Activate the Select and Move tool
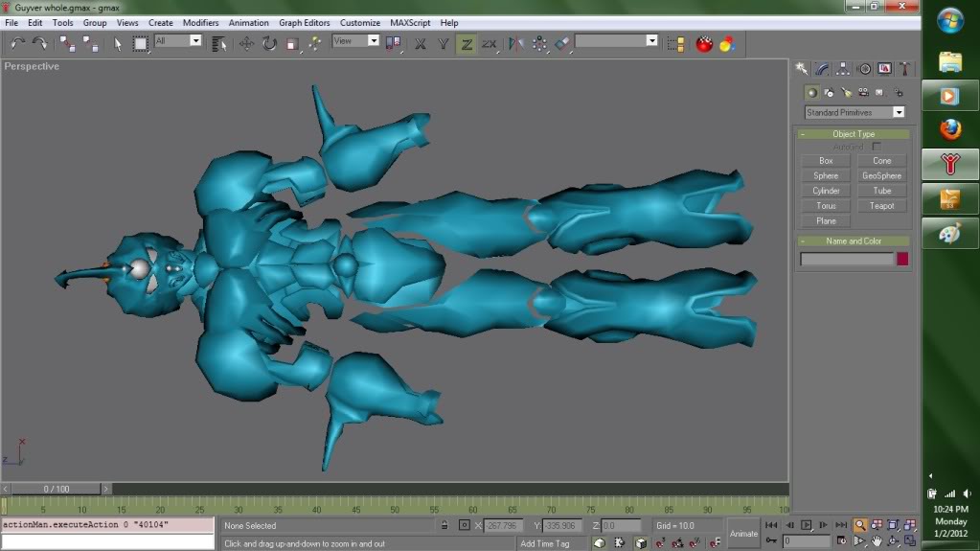This screenshot has height=551, width=980. [246, 44]
